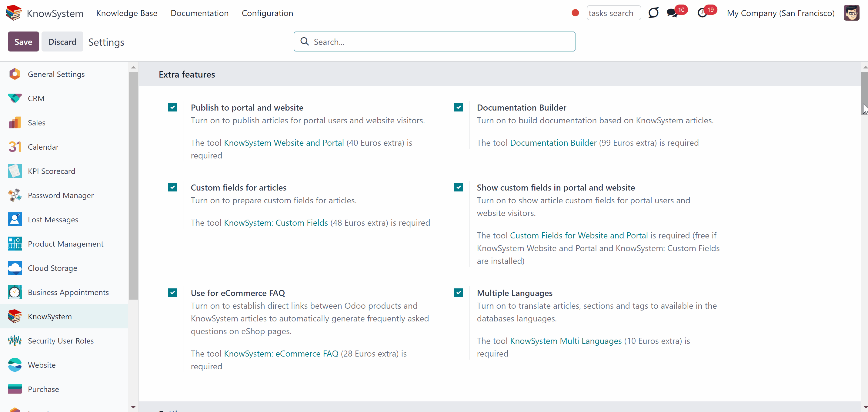Viewport: 868px width, 412px height.
Task: Click the red recording dot icon
Action: 575,13
